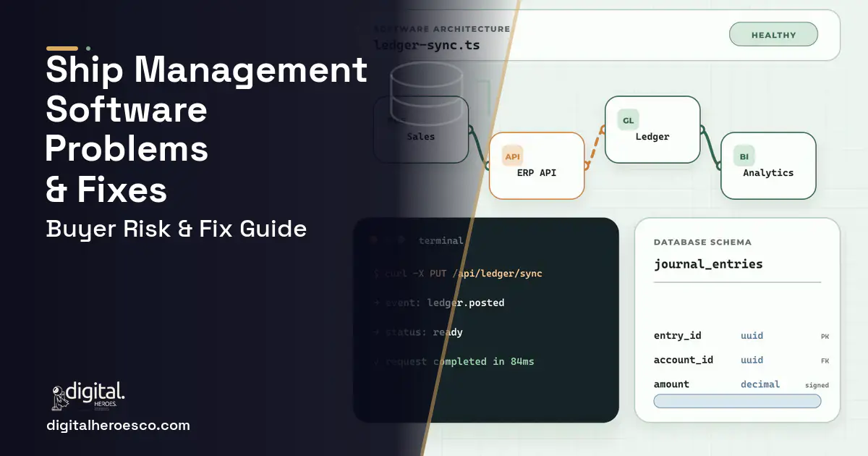Click the uuid type of entry_id
This screenshot has height=456, width=868.
tap(752, 336)
